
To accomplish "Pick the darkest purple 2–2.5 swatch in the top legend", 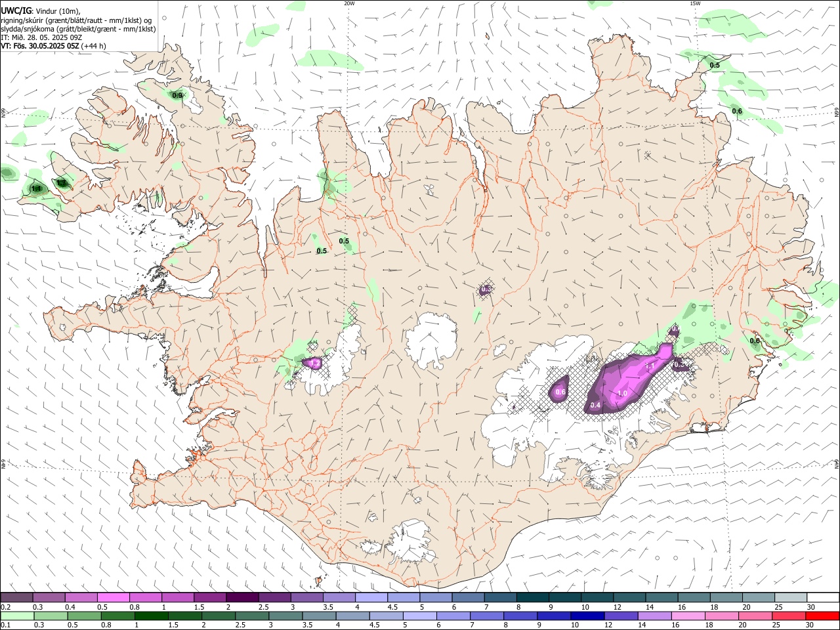I will tap(242, 597).
